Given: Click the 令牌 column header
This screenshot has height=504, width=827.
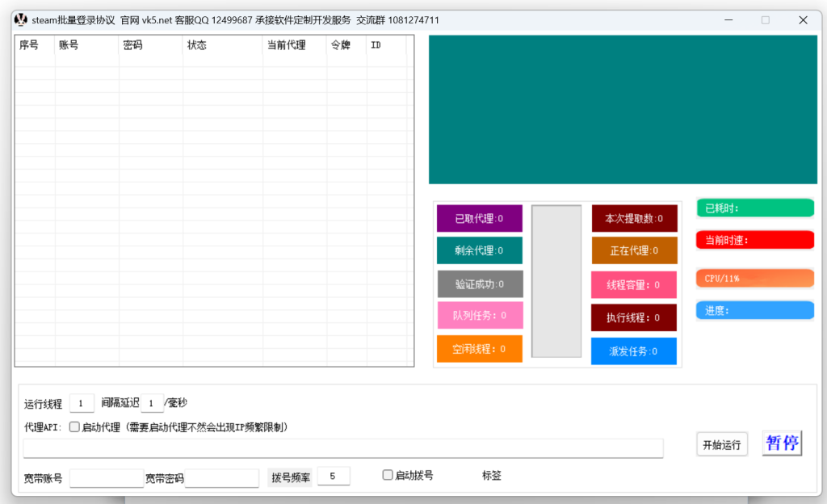Looking at the screenshot, I should pos(346,44).
